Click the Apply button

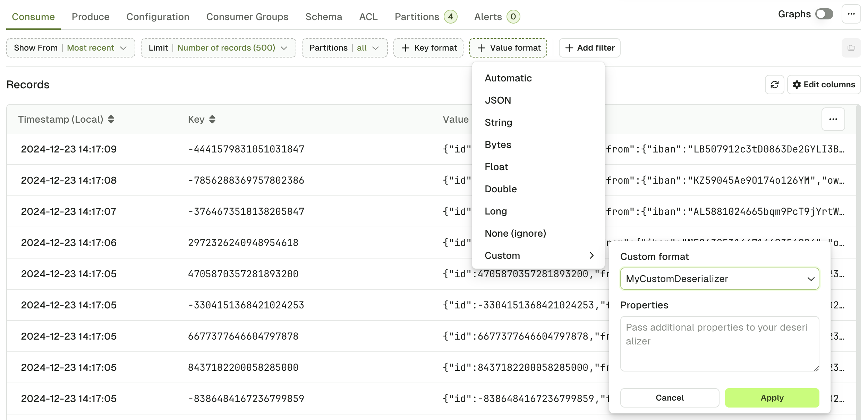click(x=772, y=398)
